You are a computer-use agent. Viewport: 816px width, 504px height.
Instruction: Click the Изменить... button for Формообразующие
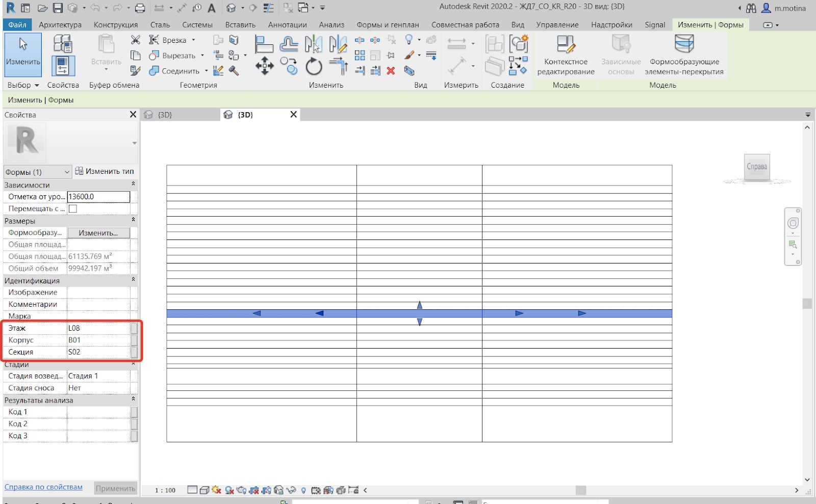pos(98,233)
